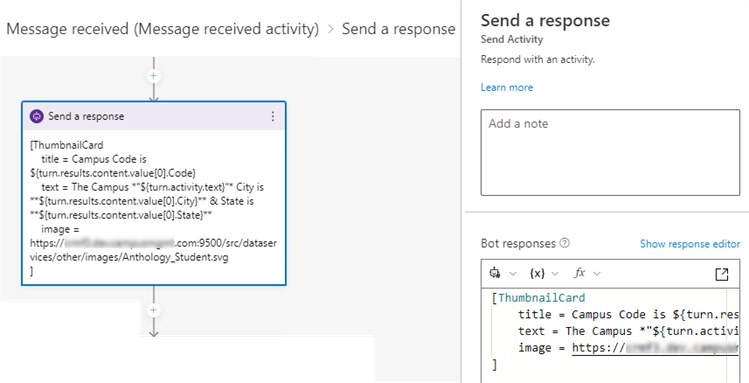Click the image URL in the code editor
Viewport: 749px width, 383px height.
(x=655, y=348)
